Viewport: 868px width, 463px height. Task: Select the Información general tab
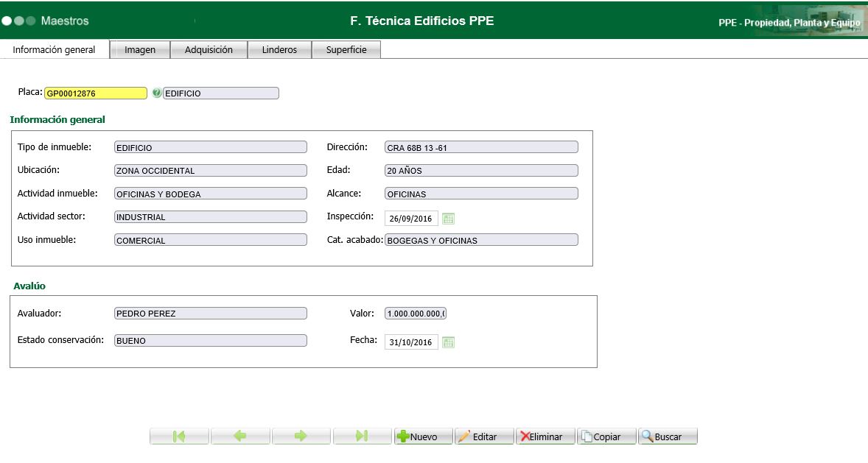[55, 50]
